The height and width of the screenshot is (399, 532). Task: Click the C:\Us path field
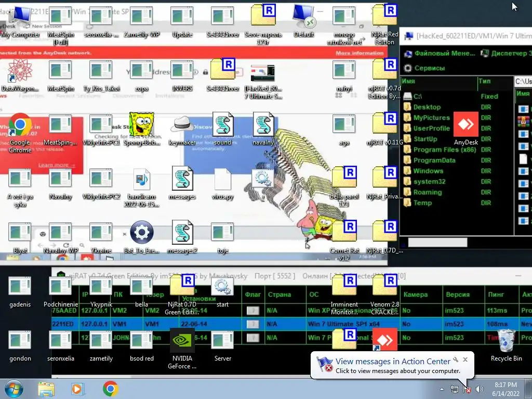click(523, 82)
